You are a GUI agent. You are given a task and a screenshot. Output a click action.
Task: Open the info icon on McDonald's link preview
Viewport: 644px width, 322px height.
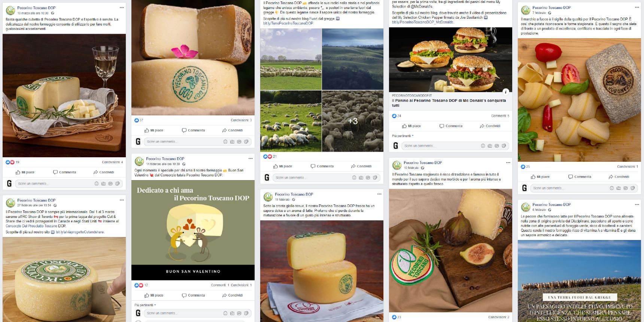tap(505, 92)
